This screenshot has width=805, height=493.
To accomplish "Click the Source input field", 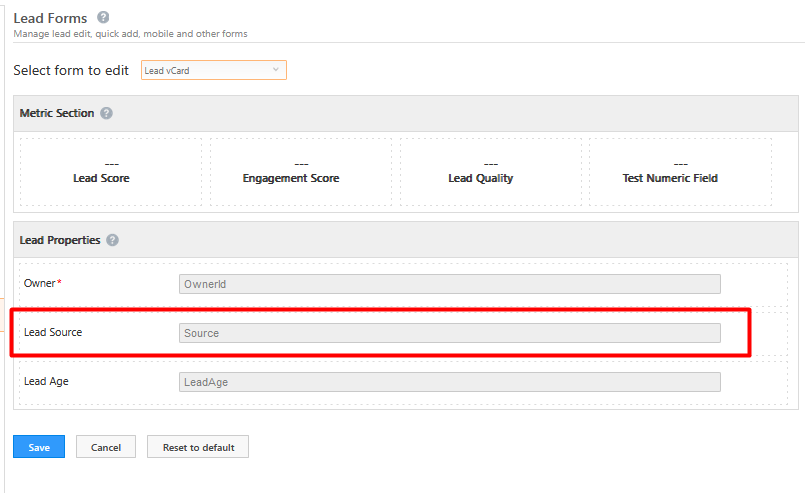I will coord(449,333).
